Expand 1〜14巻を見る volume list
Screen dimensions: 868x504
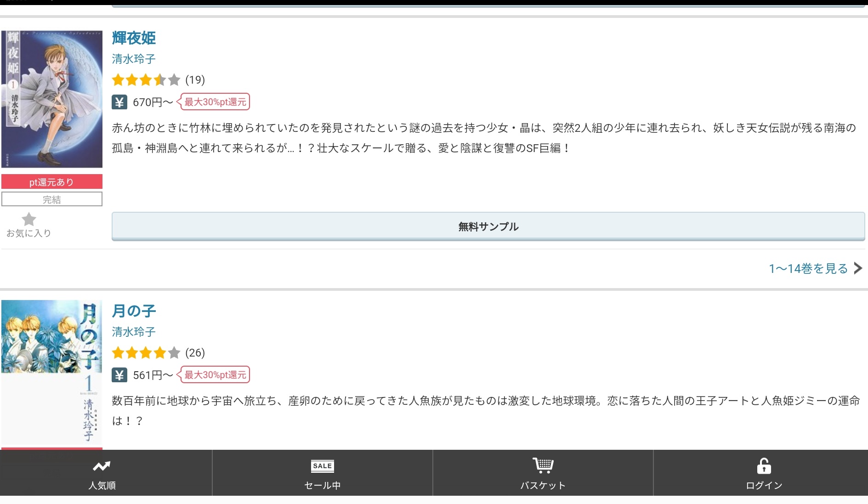[x=808, y=269]
